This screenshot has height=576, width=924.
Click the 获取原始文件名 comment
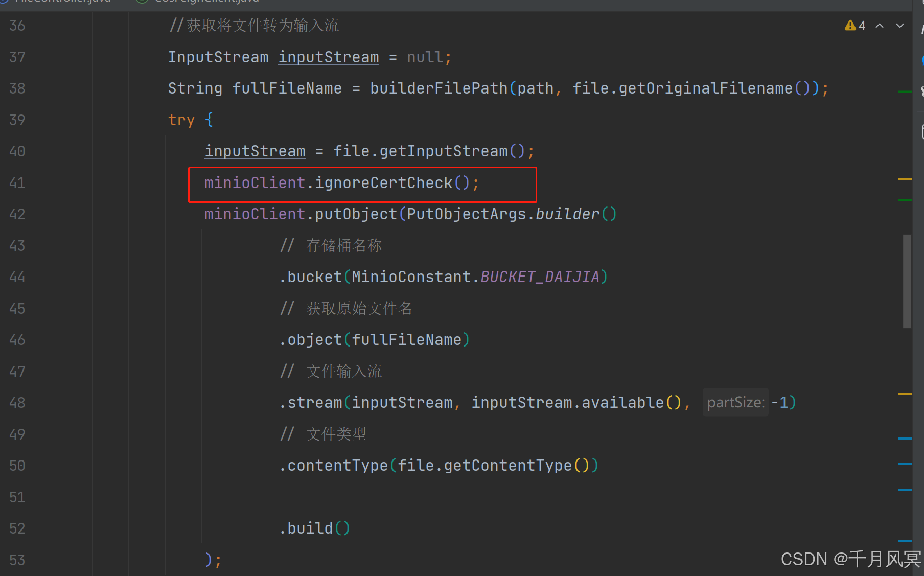click(346, 309)
